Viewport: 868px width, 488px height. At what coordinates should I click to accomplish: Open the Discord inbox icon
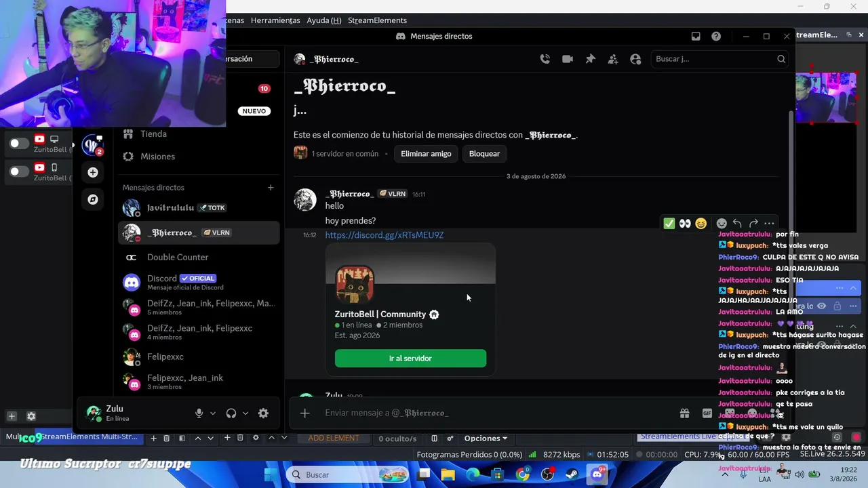point(696,37)
